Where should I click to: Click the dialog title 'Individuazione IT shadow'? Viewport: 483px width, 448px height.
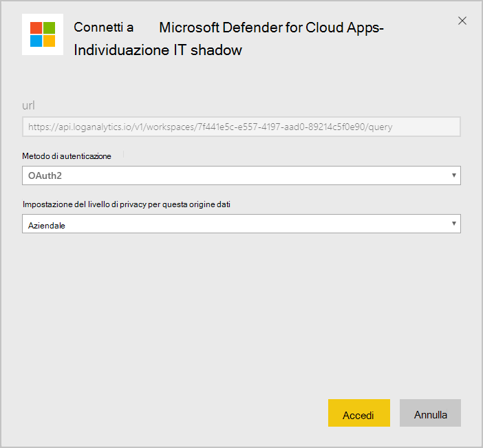[158, 50]
